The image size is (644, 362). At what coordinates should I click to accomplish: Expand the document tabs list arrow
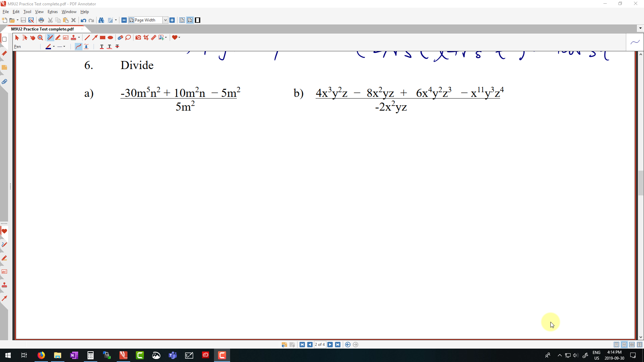coord(640,28)
